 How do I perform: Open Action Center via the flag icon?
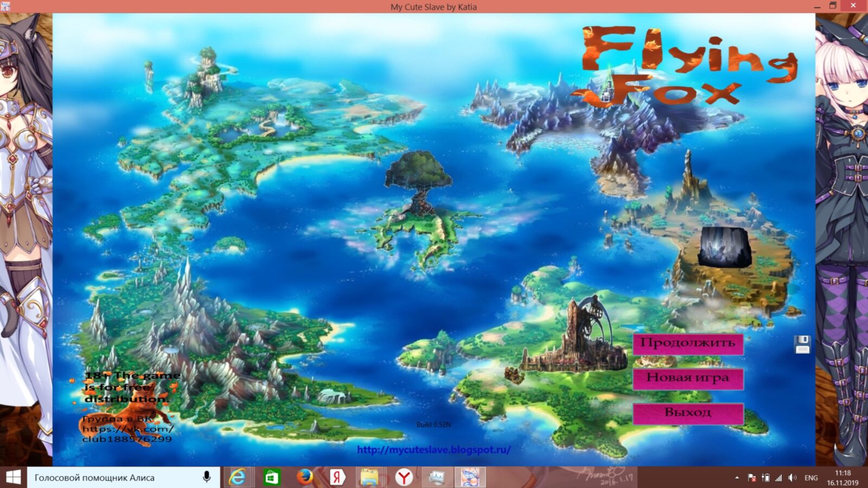click(x=751, y=478)
